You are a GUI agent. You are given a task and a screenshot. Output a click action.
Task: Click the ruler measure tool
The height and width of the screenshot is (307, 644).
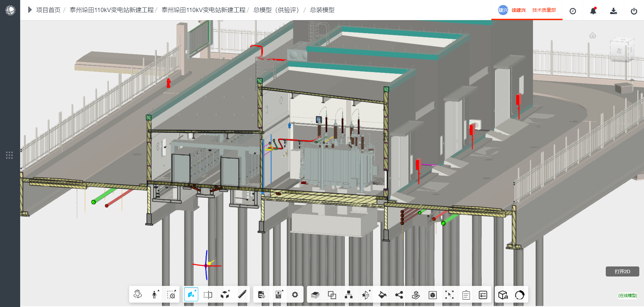[242, 295]
